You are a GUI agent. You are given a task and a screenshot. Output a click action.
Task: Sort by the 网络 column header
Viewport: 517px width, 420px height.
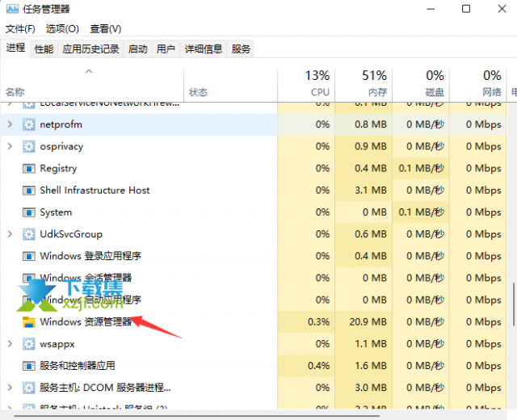coord(478,85)
